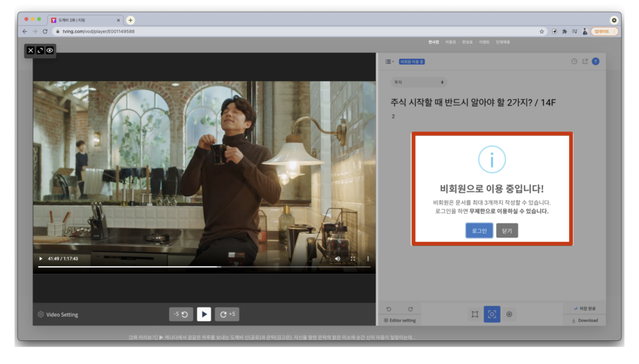Click the 로그인 button

click(x=479, y=231)
